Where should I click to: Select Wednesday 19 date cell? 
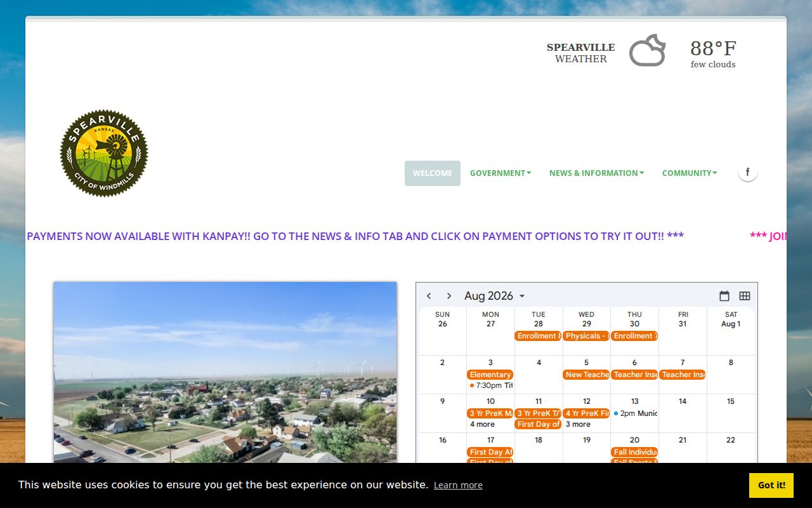[x=587, y=440]
